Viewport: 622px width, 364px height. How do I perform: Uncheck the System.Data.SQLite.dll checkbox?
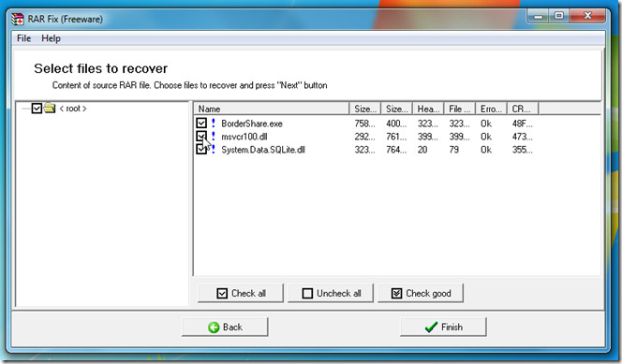[201, 150]
